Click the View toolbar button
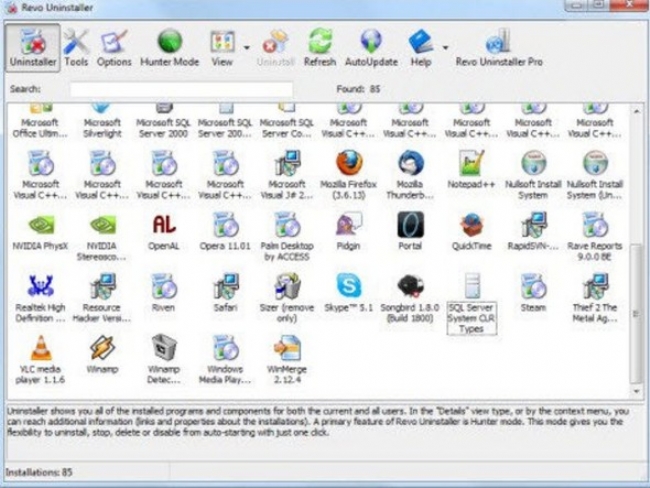Screen dimensions: 650x488 222,47
